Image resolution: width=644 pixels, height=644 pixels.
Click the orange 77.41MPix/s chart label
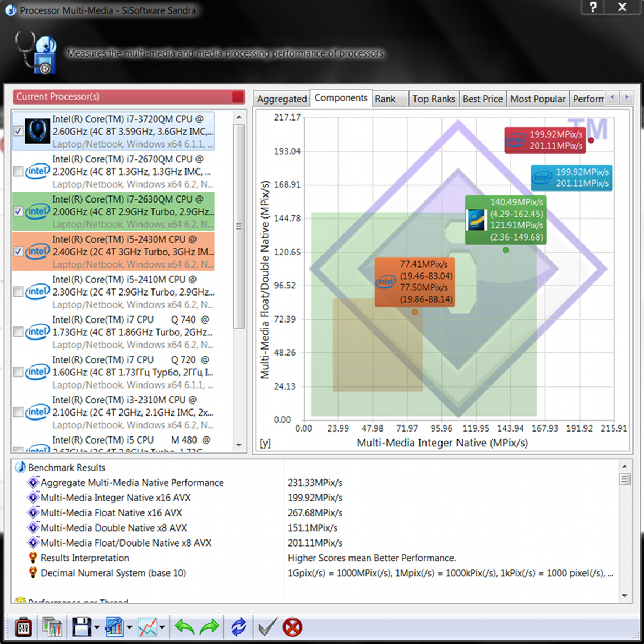pos(414,282)
